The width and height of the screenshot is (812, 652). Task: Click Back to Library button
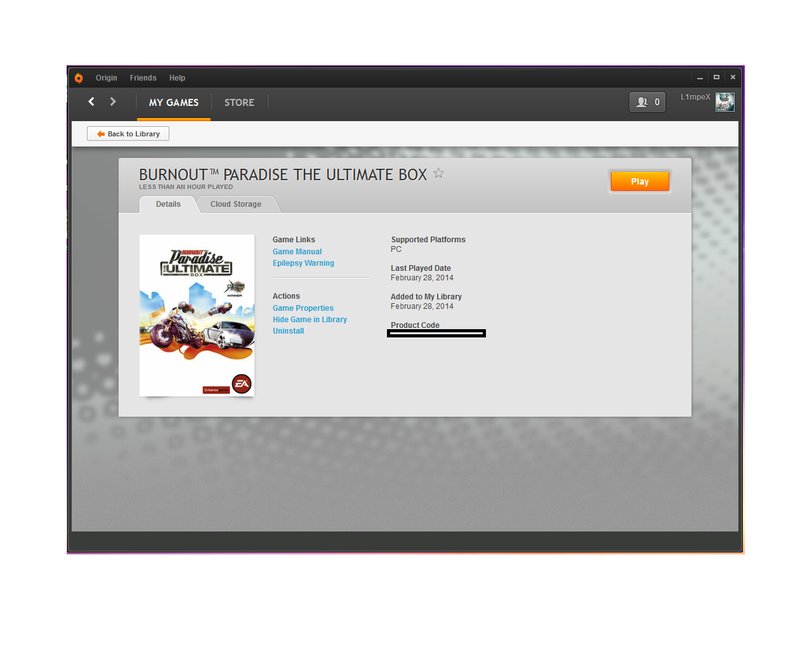(x=128, y=134)
